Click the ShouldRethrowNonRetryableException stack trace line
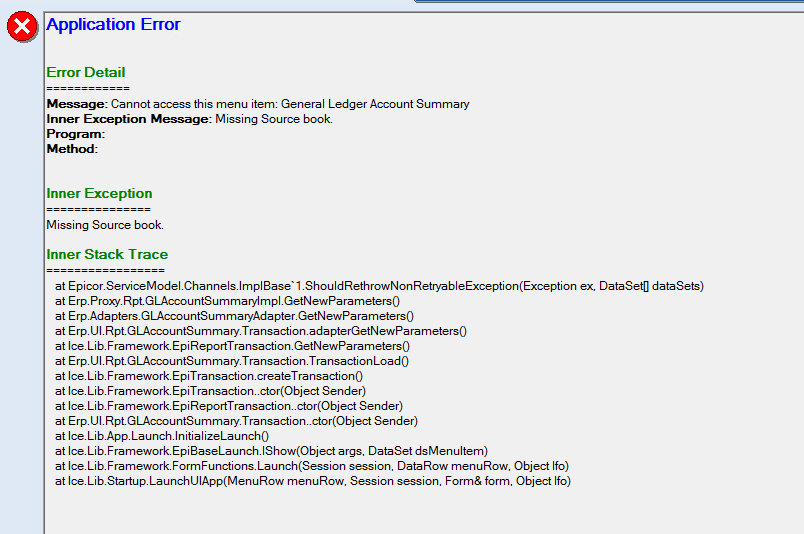 (379, 286)
